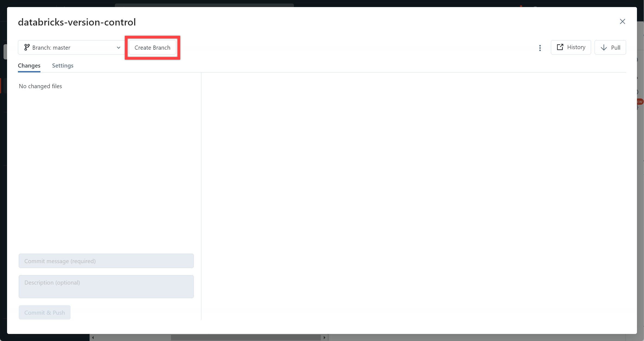Click the No changed files message
This screenshot has width=644, height=341.
pos(40,86)
